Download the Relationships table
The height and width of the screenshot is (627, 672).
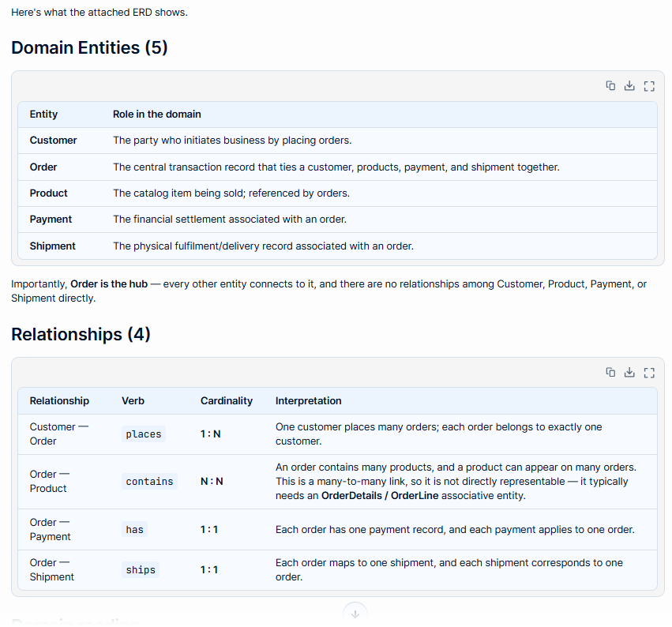pyautogui.click(x=629, y=373)
